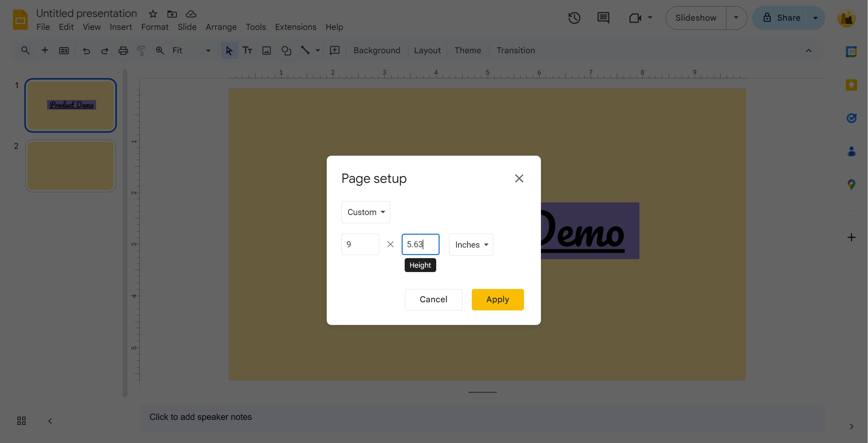Viewport: 868px width, 443px height.
Task: Expand the video call options arrow
Action: pyautogui.click(x=650, y=18)
